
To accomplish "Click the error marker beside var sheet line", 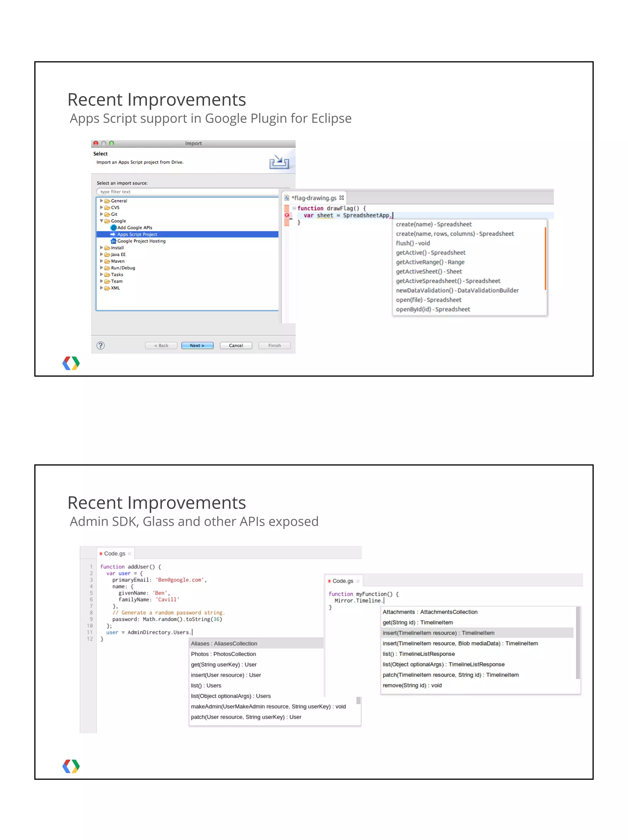I will 287,215.
